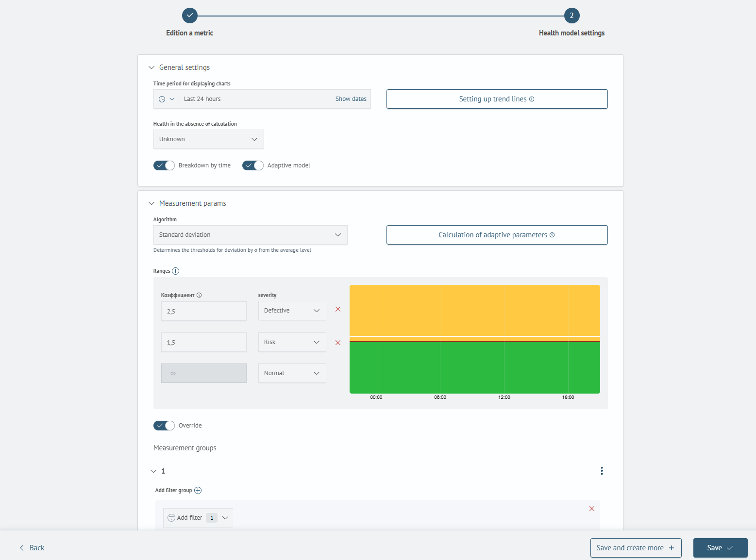
Task: Disable the Adaptive model switch
Action: pyautogui.click(x=253, y=165)
